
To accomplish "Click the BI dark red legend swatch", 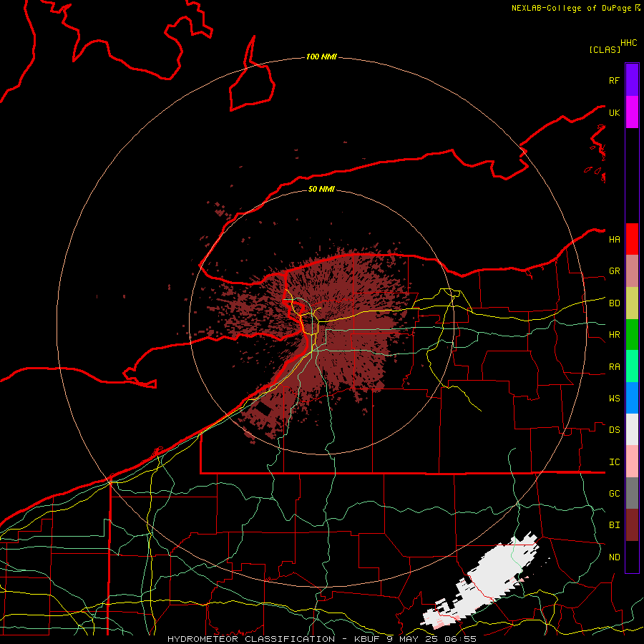I will click(632, 525).
